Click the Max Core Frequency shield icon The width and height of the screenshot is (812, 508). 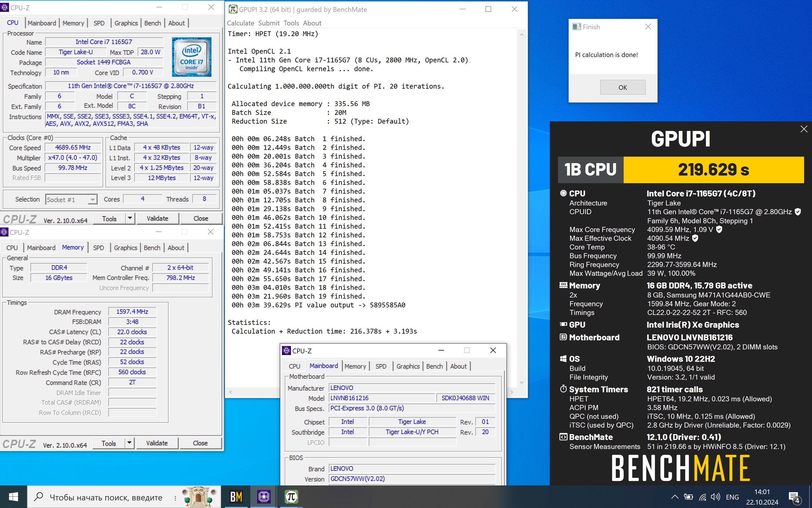pos(719,229)
